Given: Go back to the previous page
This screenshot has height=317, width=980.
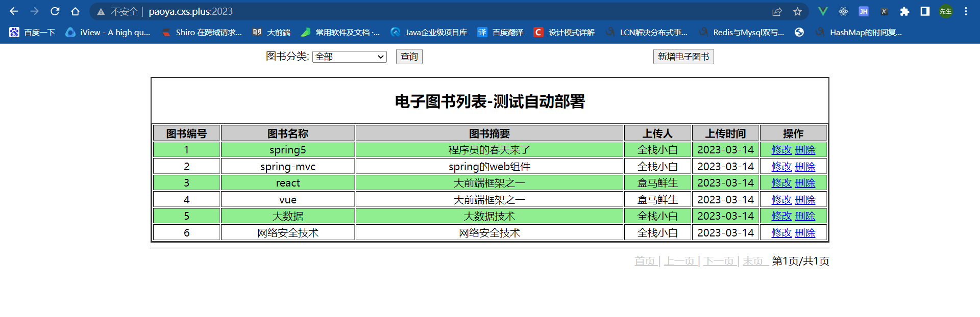Looking at the screenshot, I should [x=14, y=11].
